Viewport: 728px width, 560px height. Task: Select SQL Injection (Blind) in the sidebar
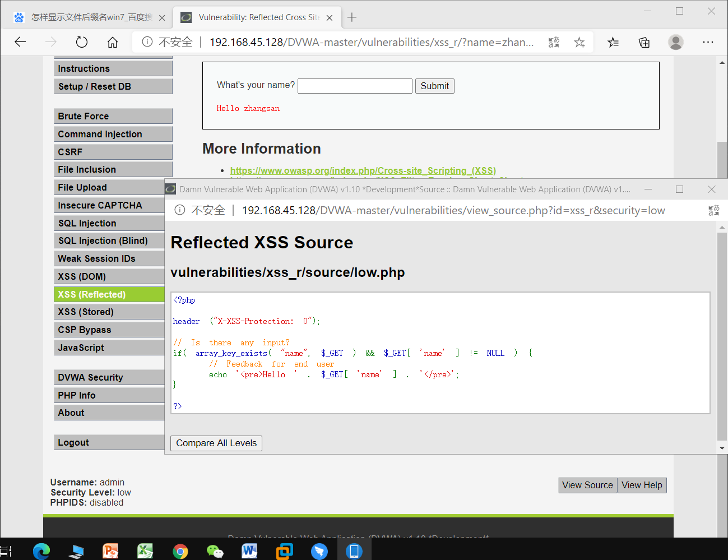pos(109,240)
